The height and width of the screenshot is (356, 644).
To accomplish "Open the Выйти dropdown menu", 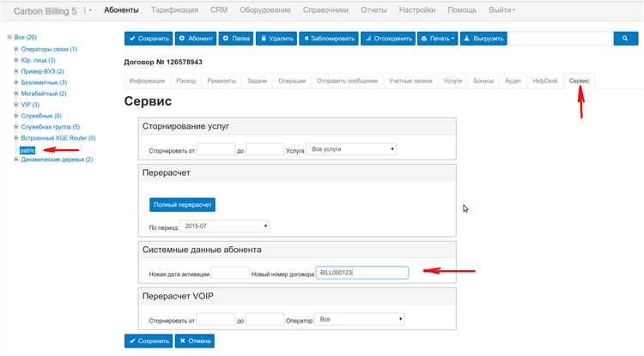I will coord(501,10).
